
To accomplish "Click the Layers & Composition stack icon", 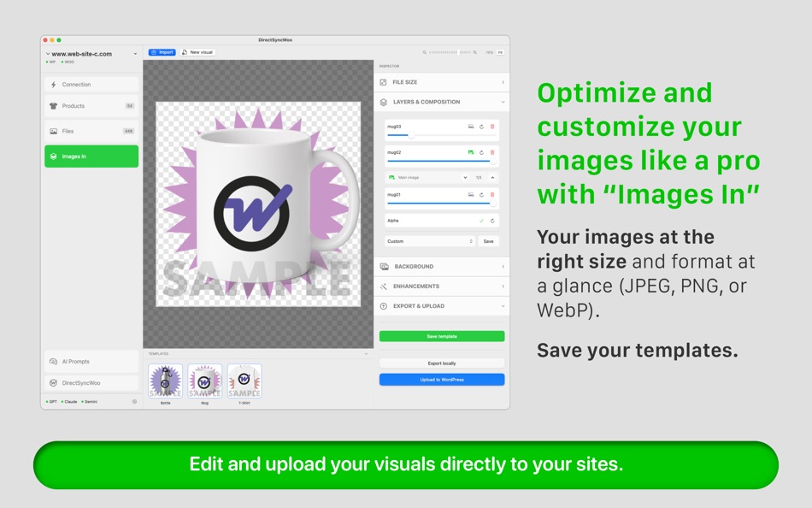I will coord(384,102).
